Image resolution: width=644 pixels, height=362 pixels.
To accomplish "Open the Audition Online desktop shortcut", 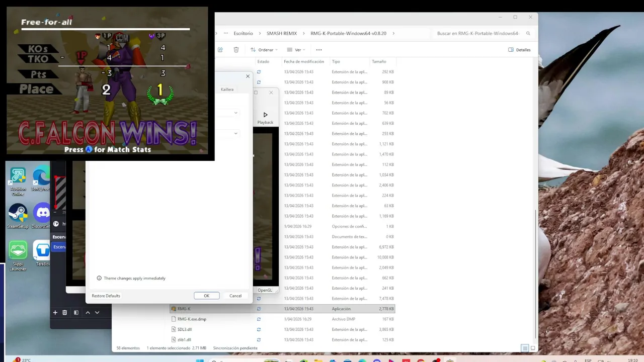I will (x=18, y=181).
